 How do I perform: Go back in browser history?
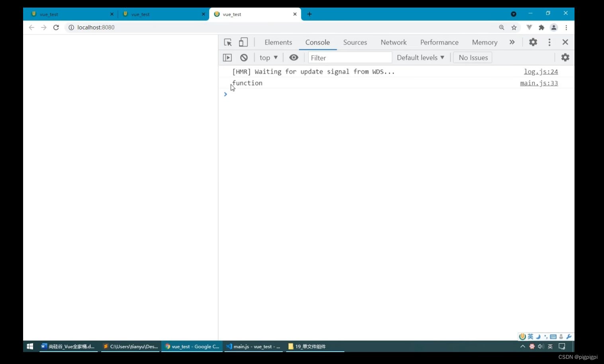point(31,27)
